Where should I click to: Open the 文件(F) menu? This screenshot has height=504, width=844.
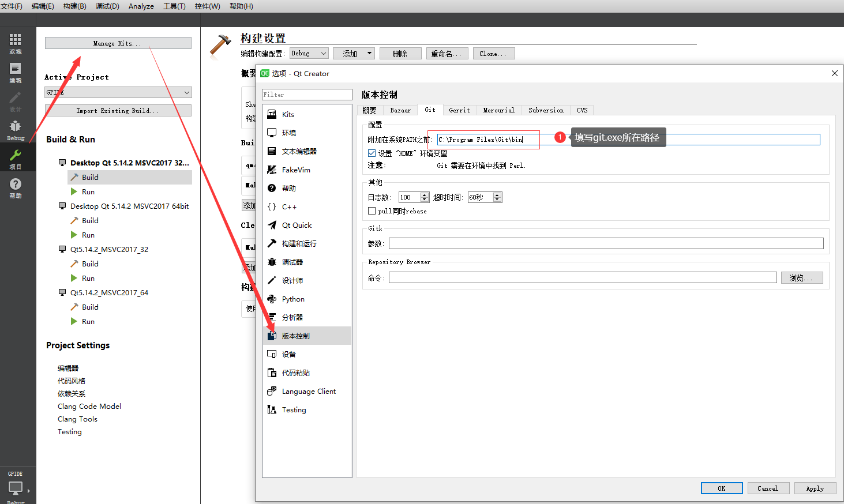coord(12,6)
